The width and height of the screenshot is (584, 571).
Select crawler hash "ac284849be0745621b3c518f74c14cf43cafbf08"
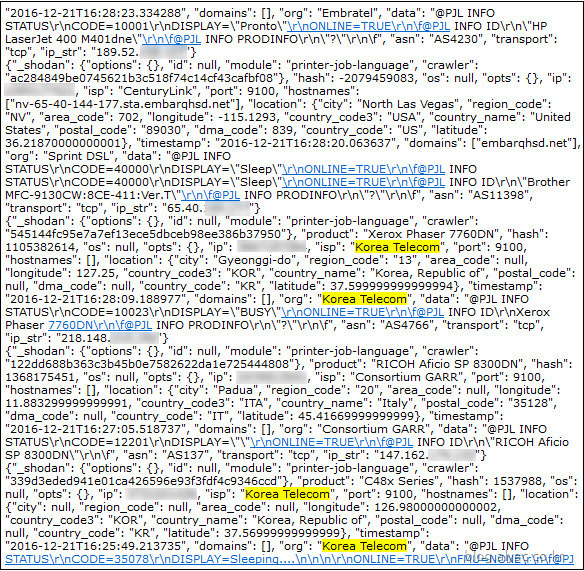(142, 79)
